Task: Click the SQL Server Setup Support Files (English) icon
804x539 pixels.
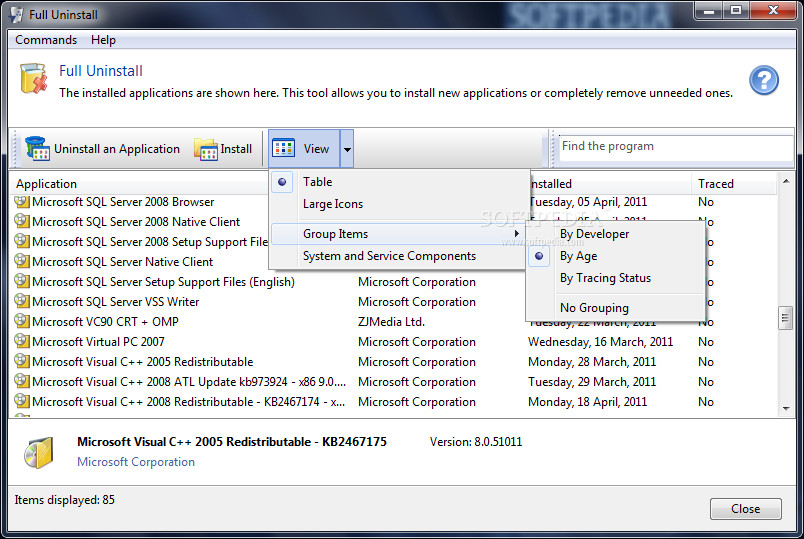Action: 22,282
